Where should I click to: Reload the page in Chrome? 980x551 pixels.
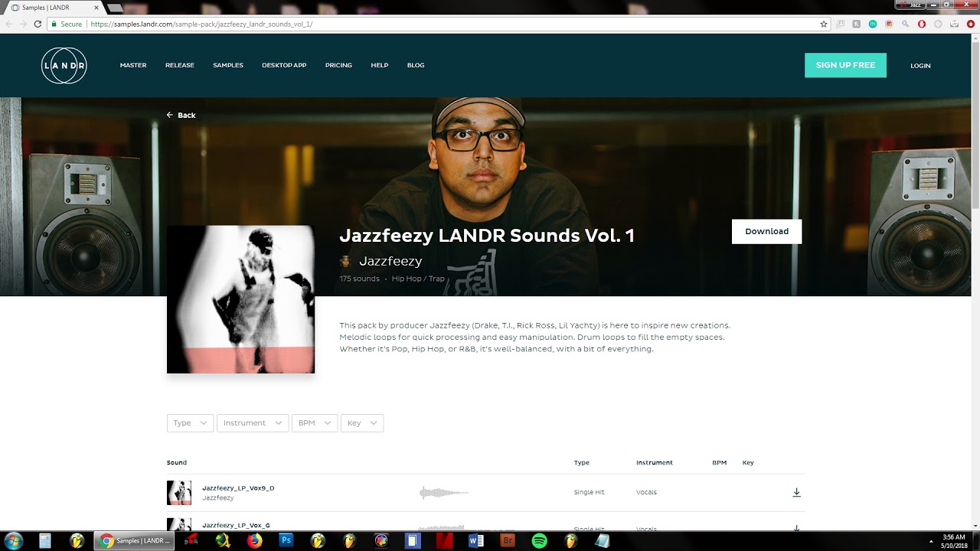coord(38,24)
